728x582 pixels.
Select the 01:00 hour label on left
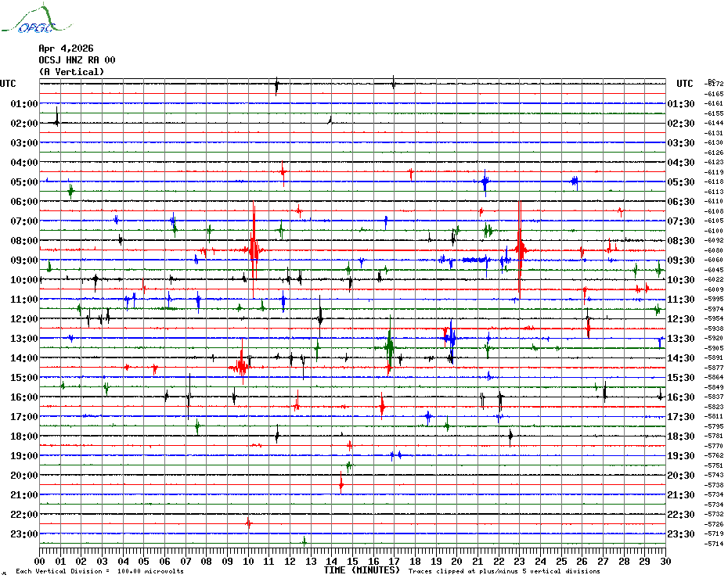click(24, 104)
